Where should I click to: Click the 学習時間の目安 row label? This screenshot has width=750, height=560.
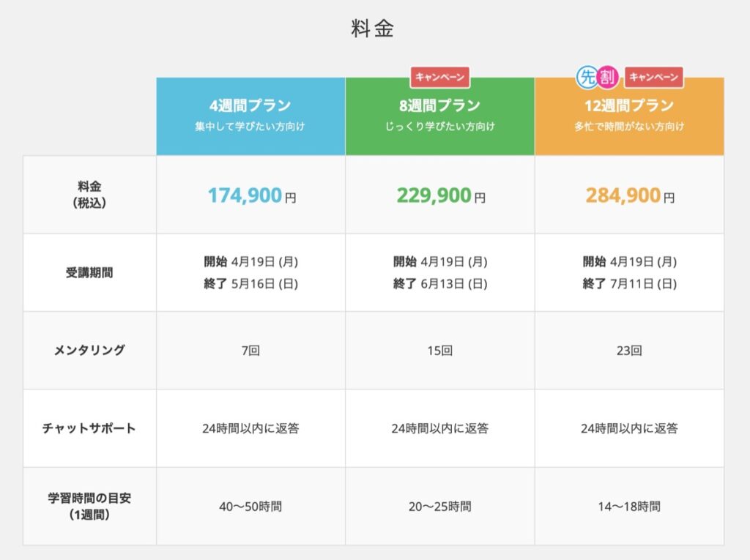[89, 506]
